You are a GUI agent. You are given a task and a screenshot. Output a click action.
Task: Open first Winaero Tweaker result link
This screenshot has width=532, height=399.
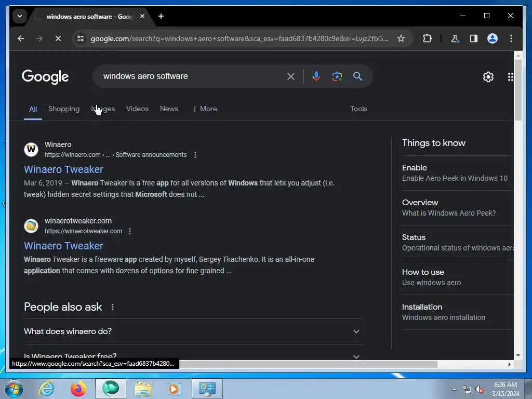63,169
